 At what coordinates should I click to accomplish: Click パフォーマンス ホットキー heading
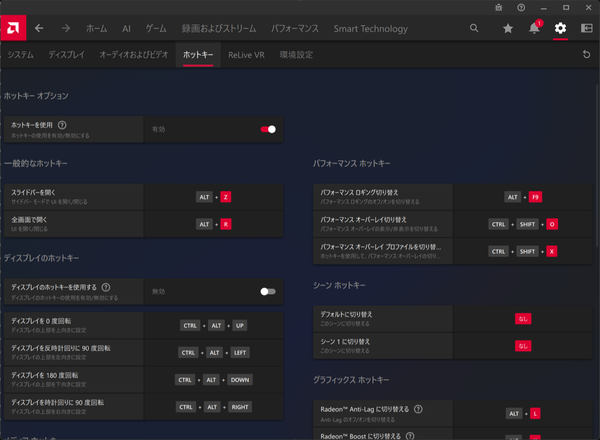coord(352,163)
